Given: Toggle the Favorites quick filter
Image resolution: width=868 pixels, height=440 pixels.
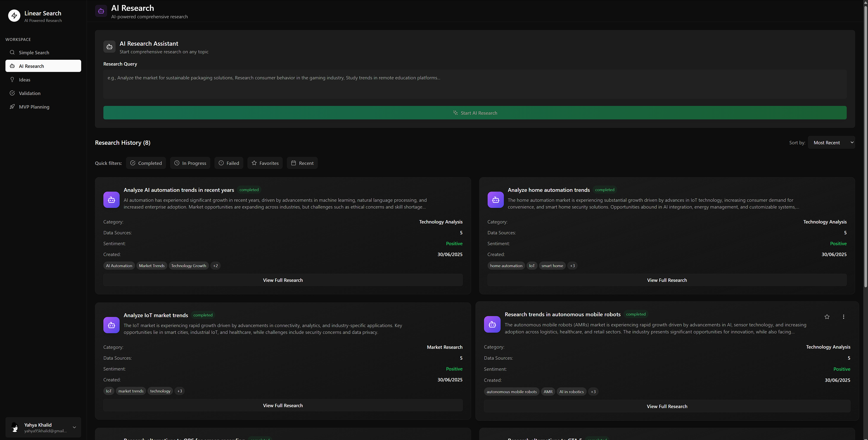Looking at the screenshot, I should click(265, 163).
